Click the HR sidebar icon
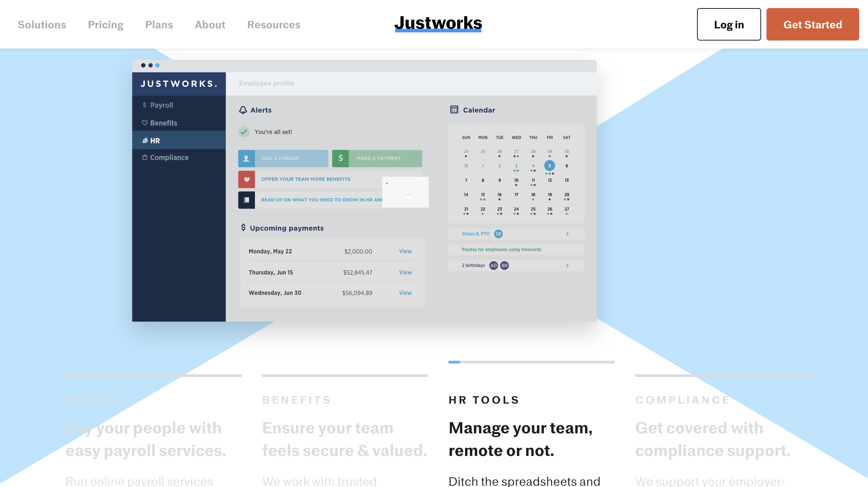The width and height of the screenshot is (868, 487). pyautogui.click(x=145, y=140)
